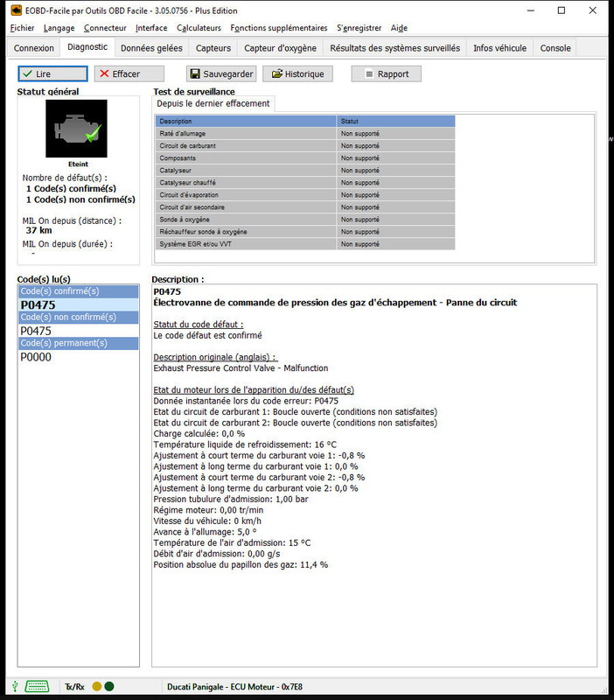The width and height of the screenshot is (614, 700).
Task: Switch to the Connexion tab
Action: [34, 48]
